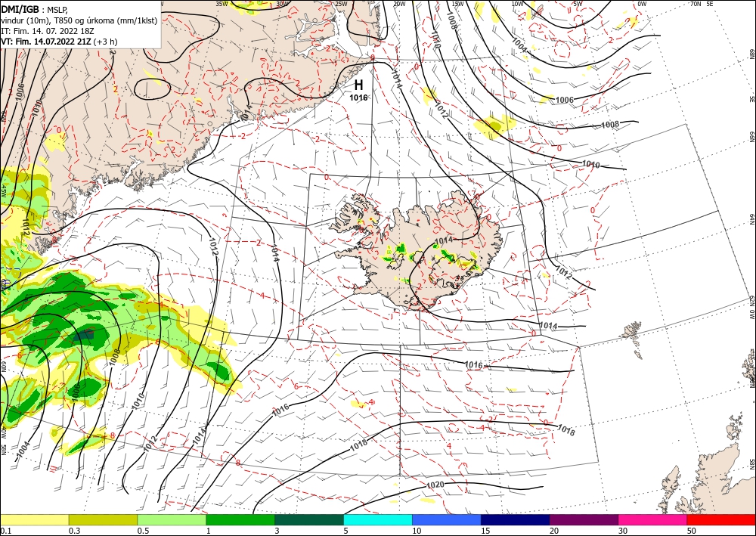This screenshot has width=756, height=536.
Task: Click the 'vindur (10m), T850 og úrkoma' line
Action: click(79, 20)
